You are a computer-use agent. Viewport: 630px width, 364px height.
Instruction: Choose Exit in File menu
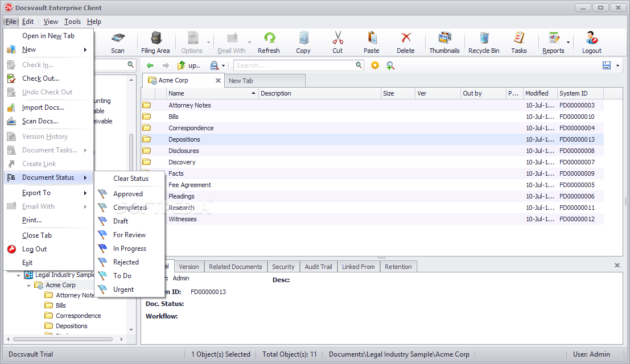click(x=48, y=263)
